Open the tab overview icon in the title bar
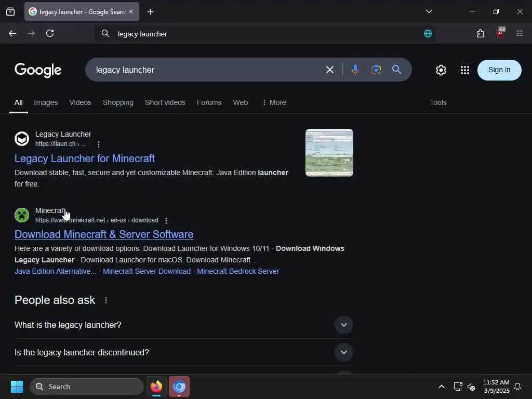This screenshot has height=399, width=532. (10, 11)
